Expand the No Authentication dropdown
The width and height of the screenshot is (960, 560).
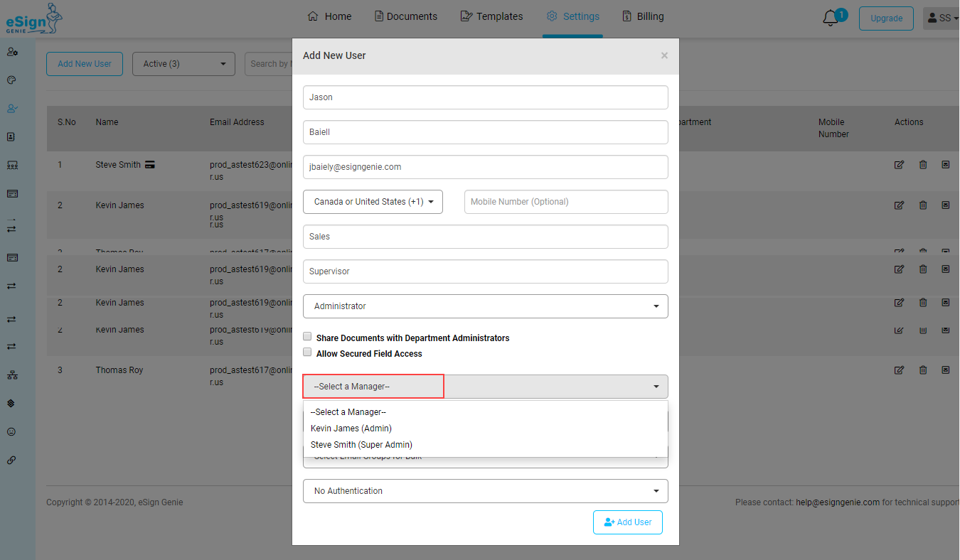tap(485, 491)
